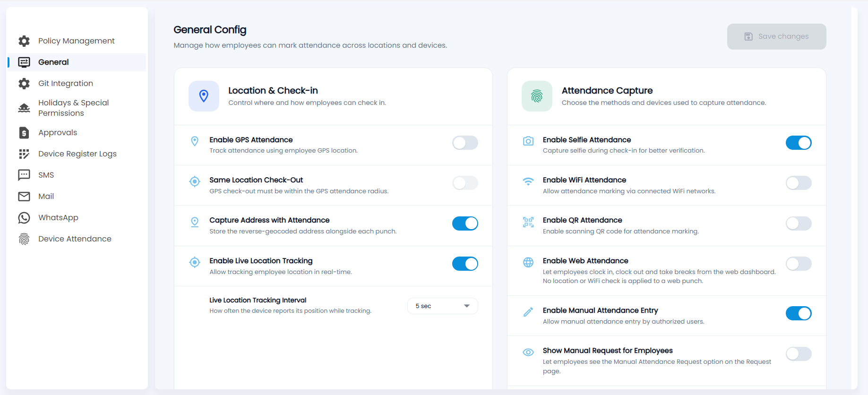Open WhatsApp settings
Image resolution: width=868 pixels, height=395 pixels.
(77, 218)
